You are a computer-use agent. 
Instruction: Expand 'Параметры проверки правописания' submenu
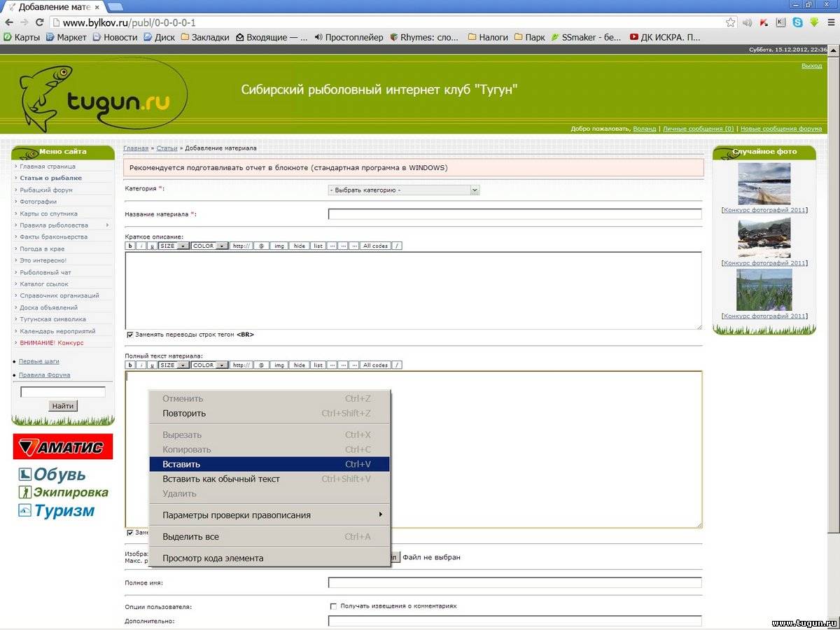[x=269, y=515]
